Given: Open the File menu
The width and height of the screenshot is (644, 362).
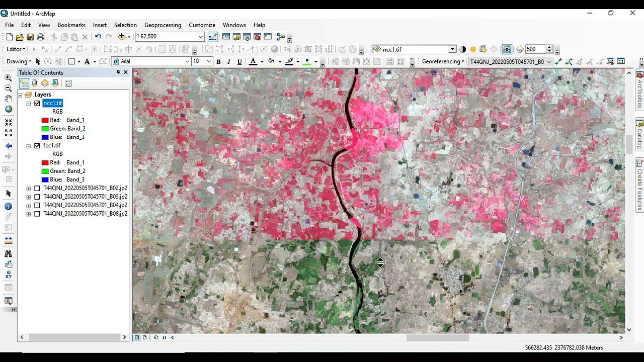Looking at the screenshot, I should coord(10,25).
